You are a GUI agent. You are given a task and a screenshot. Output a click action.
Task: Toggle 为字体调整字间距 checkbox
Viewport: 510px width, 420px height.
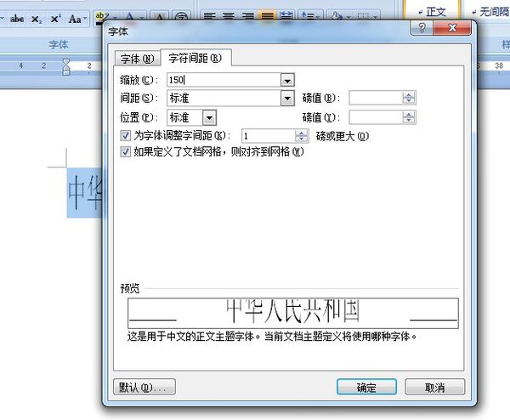coord(126,135)
